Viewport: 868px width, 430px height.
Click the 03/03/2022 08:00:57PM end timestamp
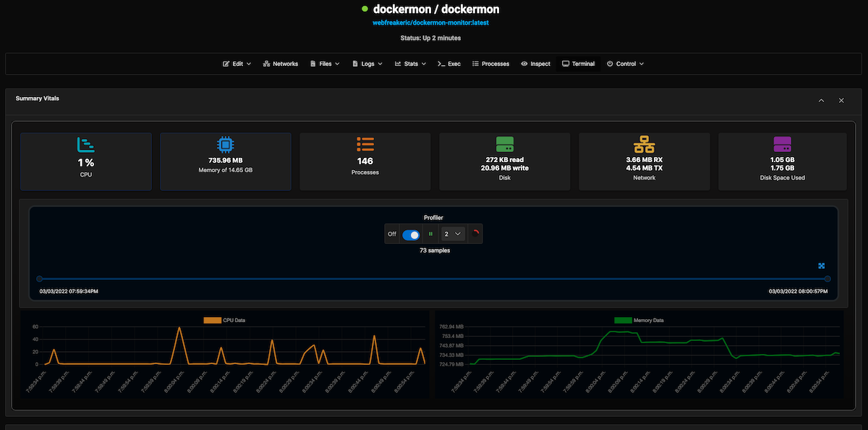798,291
